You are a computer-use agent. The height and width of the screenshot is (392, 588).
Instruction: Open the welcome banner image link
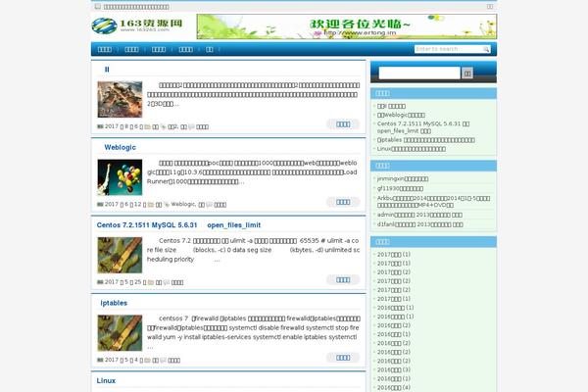click(x=347, y=26)
